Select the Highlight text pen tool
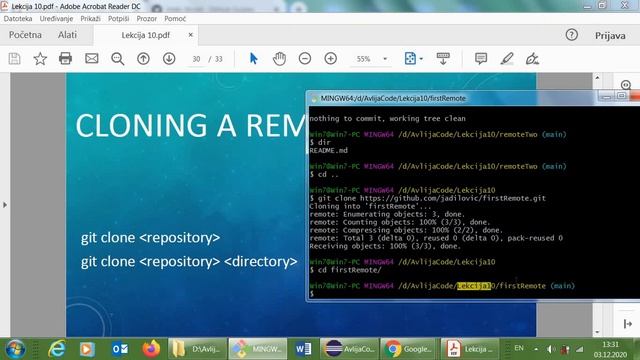This screenshot has height=360, width=640. tap(507, 59)
